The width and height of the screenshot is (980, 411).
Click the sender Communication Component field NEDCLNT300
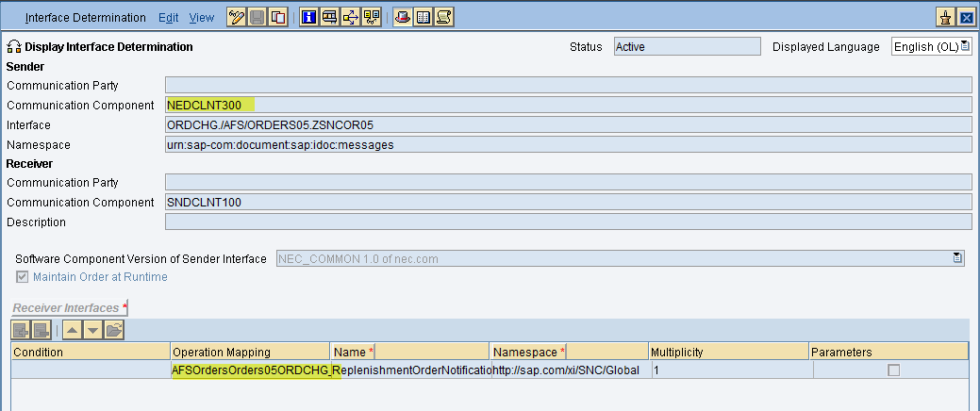[x=211, y=106]
